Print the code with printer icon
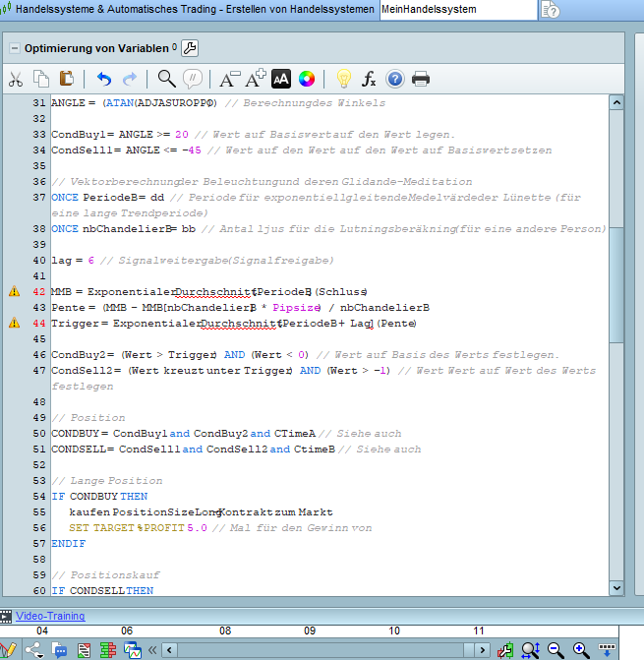 (421, 79)
